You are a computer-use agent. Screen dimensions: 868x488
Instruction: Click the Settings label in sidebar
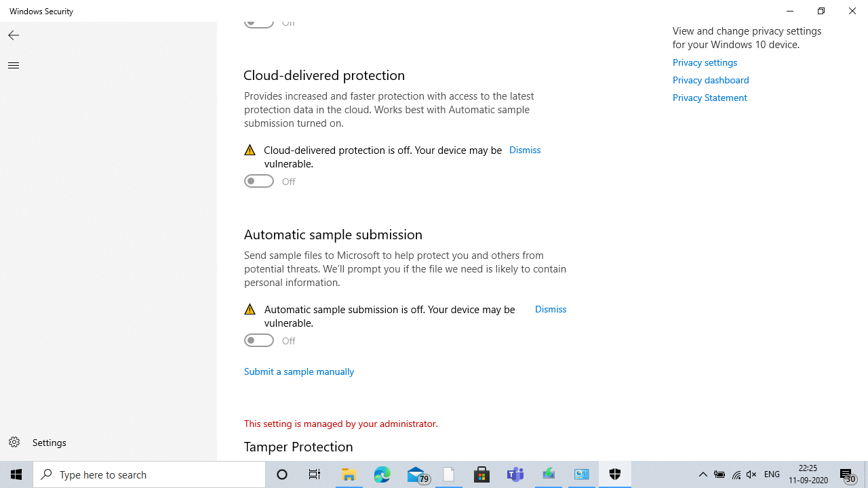(50, 443)
